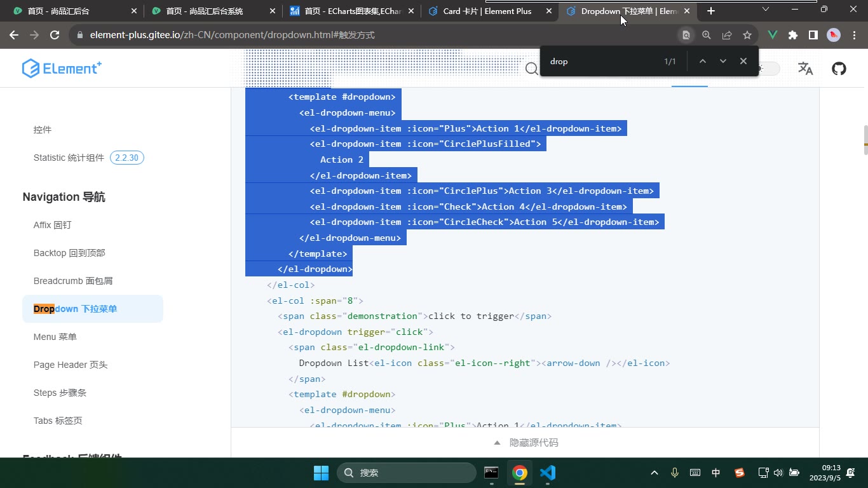The width and height of the screenshot is (868, 488).
Task: Click the zoom magnifier icon in address bar
Action: click(707, 35)
